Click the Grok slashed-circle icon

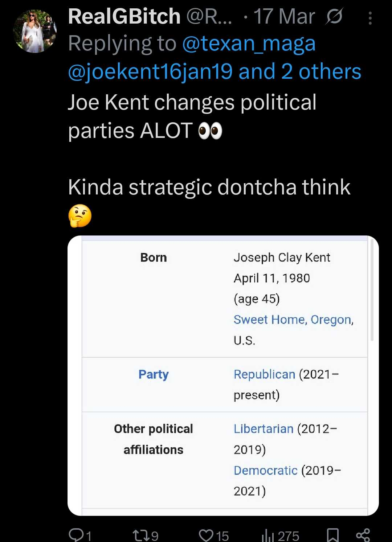pos(334,17)
